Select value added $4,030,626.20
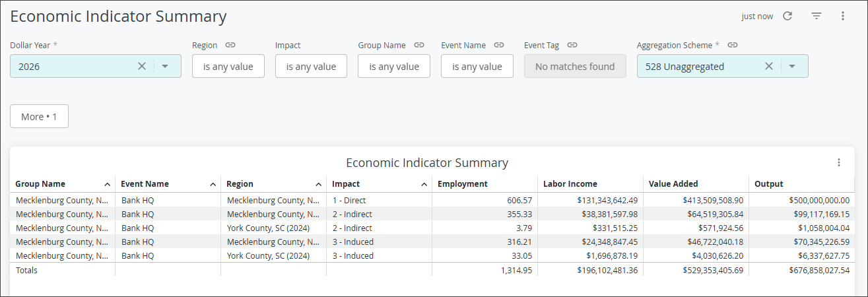 (716, 255)
